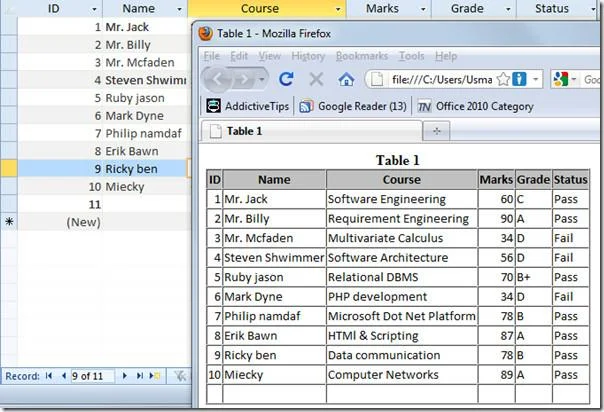The width and height of the screenshot is (604, 412).
Task: Open the Firefox History menu
Action: click(308, 56)
